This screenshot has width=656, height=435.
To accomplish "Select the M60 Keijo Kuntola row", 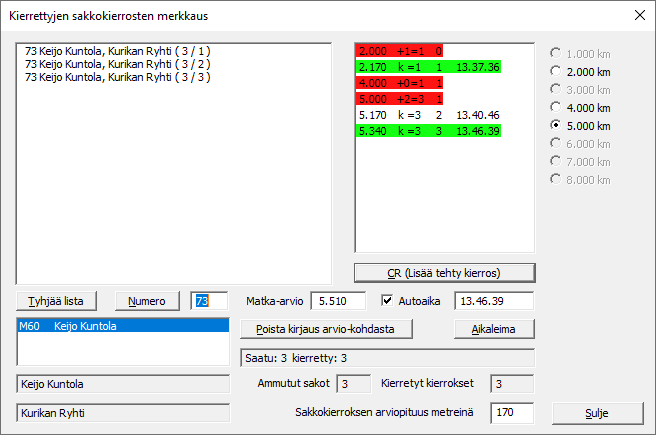I will coord(124,327).
